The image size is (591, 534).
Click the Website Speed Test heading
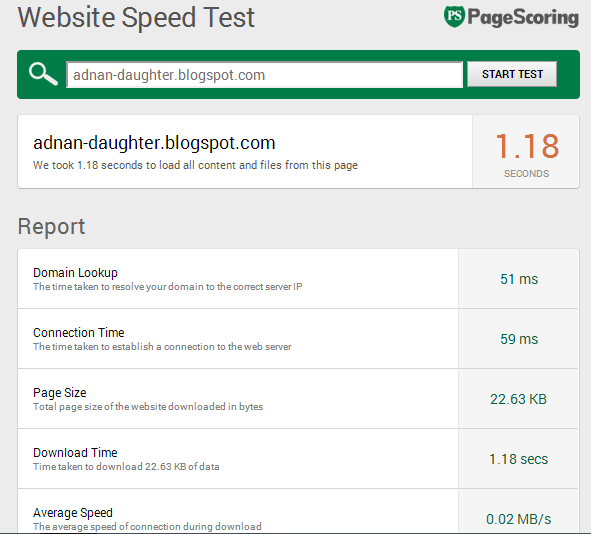[136, 17]
